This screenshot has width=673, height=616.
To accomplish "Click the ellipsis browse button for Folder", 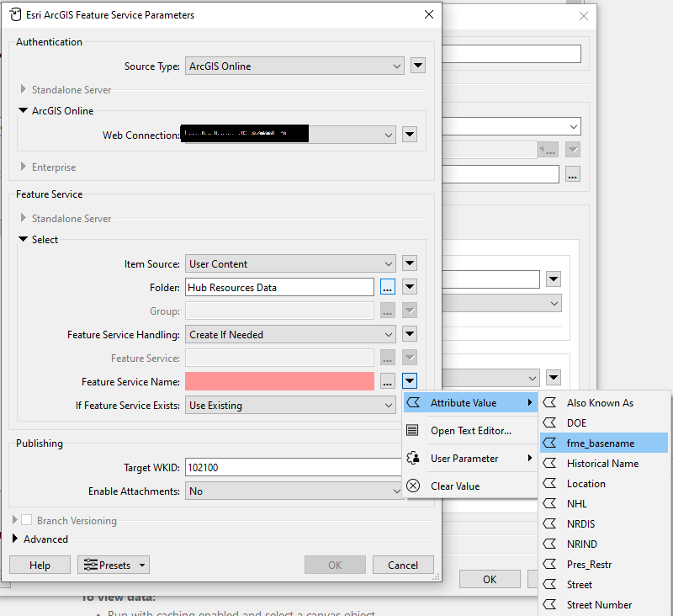I will coord(388,287).
